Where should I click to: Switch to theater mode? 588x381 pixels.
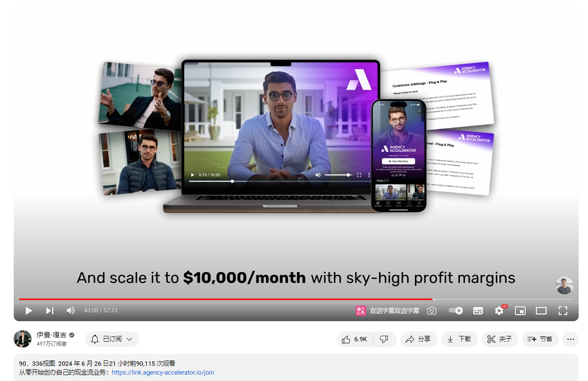(541, 310)
